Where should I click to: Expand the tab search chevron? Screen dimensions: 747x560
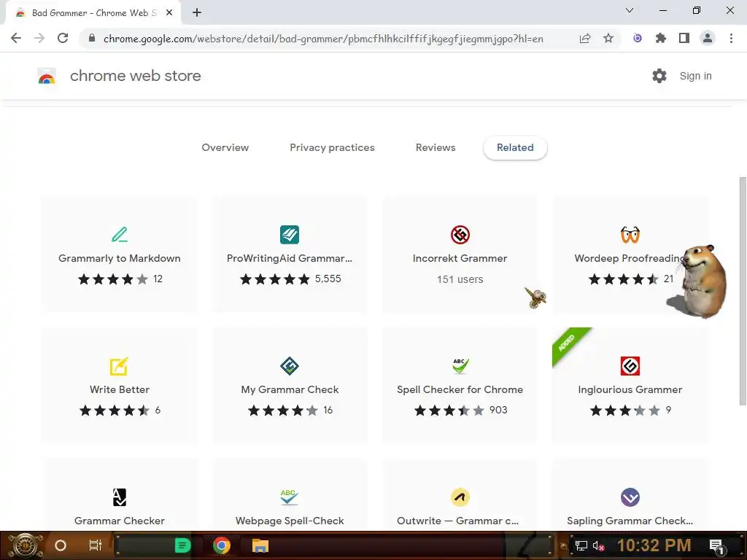[x=630, y=10]
